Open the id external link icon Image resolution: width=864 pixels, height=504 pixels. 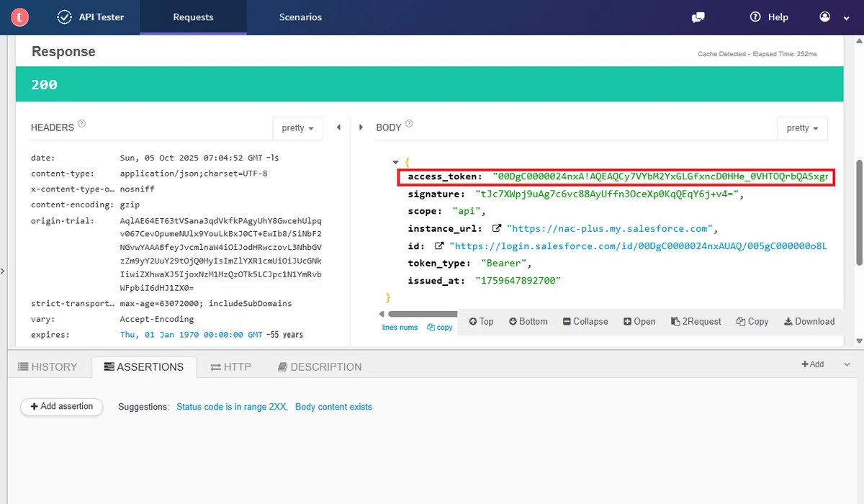click(439, 246)
